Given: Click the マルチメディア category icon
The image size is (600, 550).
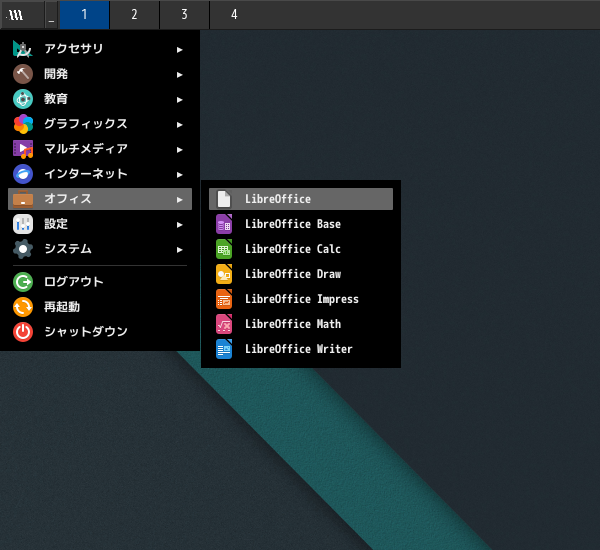Looking at the screenshot, I should tap(23, 149).
